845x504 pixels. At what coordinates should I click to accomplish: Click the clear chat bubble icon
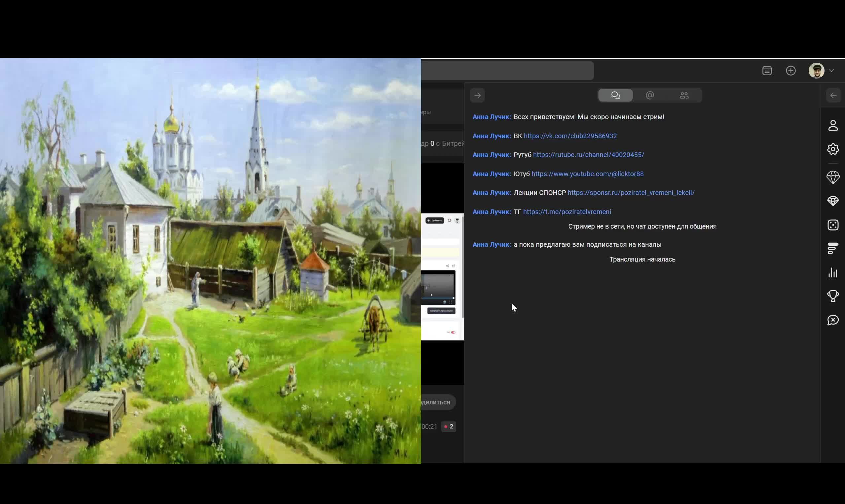[x=833, y=320]
